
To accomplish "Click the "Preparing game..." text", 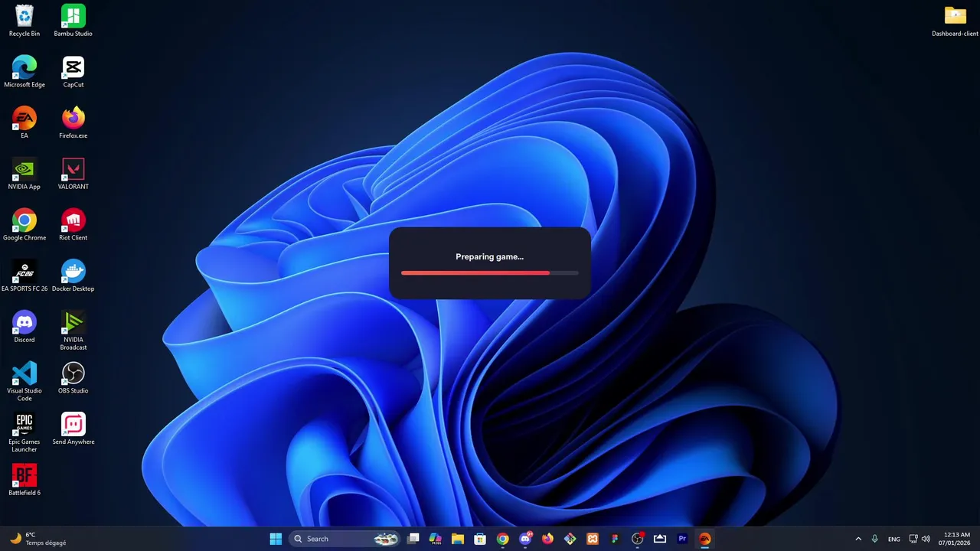I will [x=490, y=256].
